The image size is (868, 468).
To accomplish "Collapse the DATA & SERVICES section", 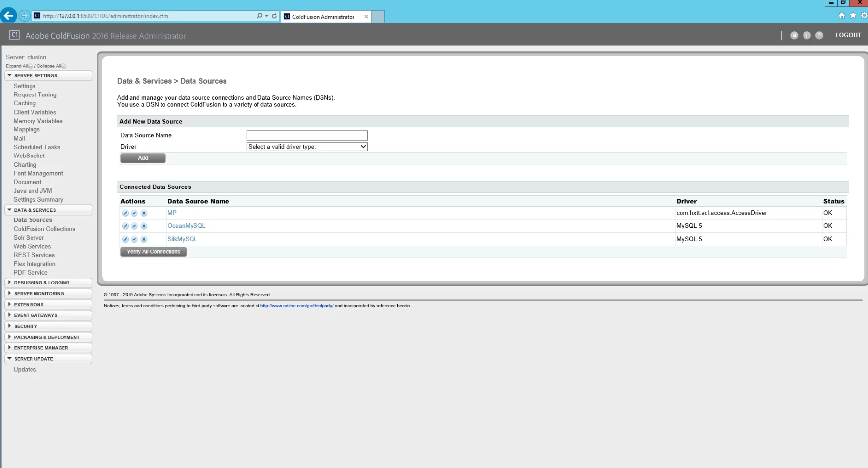I will pyautogui.click(x=48, y=210).
